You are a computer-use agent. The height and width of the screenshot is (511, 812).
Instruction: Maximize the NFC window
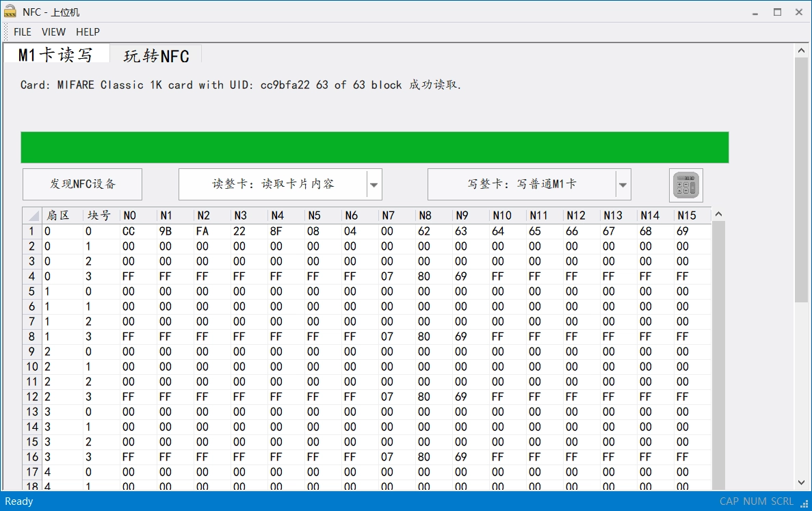coord(777,12)
